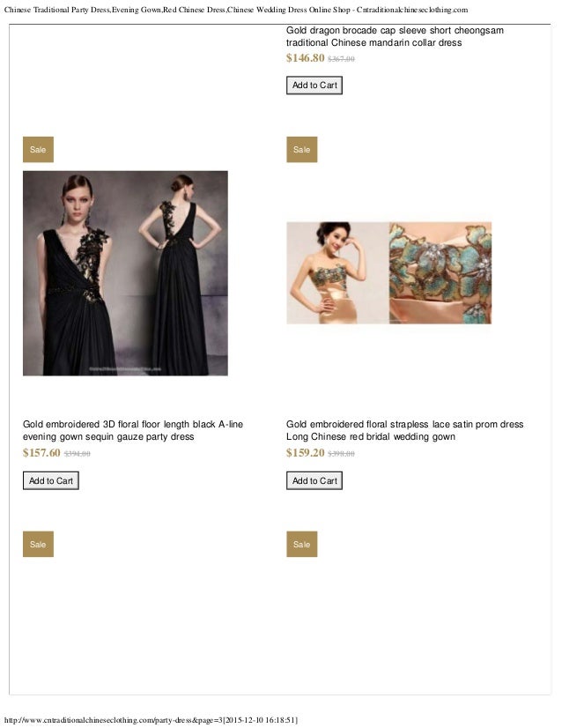The height and width of the screenshot is (728, 562).
Task: Click the Sale badge above the satin dress photo
Action: [301, 150]
